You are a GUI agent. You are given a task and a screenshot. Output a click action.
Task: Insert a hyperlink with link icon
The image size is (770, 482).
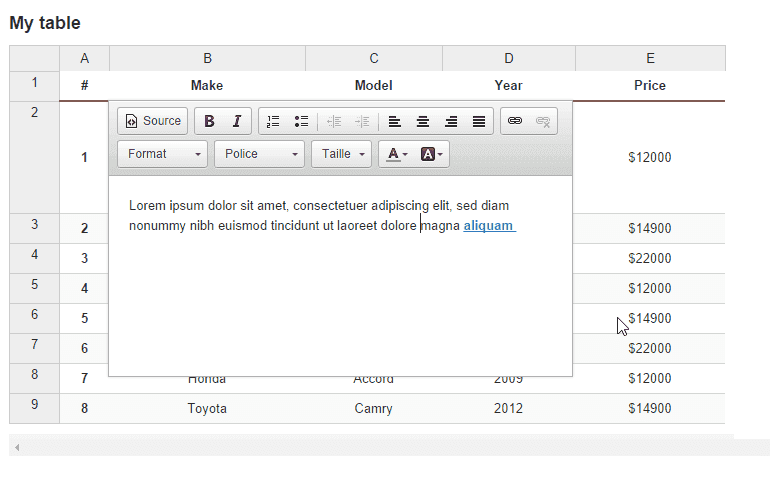click(515, 121)
